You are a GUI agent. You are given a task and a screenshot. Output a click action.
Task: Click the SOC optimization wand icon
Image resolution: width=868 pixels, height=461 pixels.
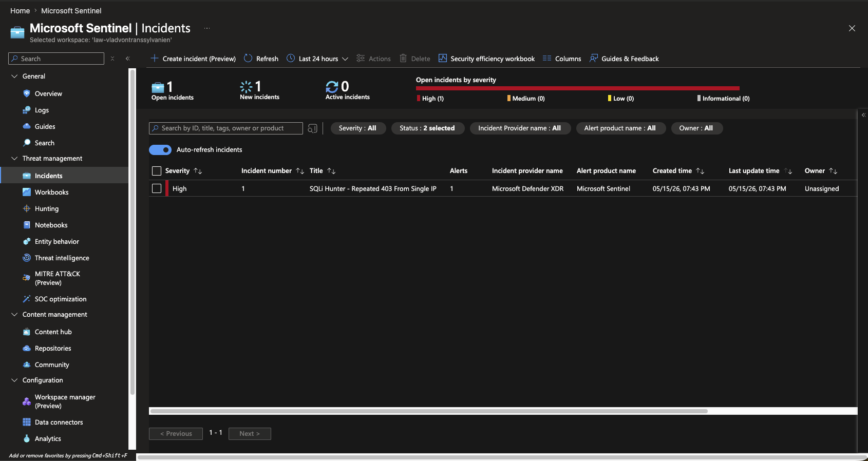click(x=27, y=299)
